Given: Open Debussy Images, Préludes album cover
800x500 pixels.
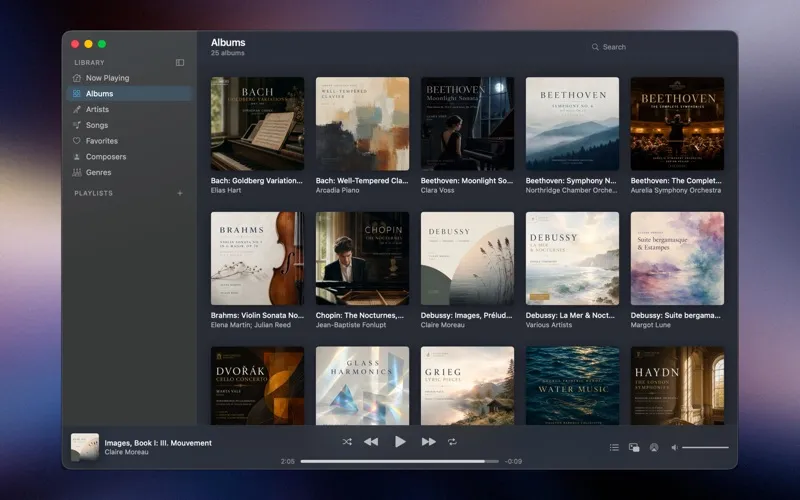Looking at the screenshot, I should 467,258.
